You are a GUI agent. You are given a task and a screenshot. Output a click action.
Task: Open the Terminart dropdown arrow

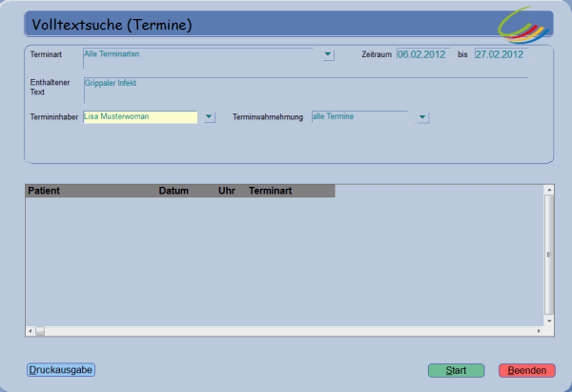pyautogui.click(x=328, y=54)
